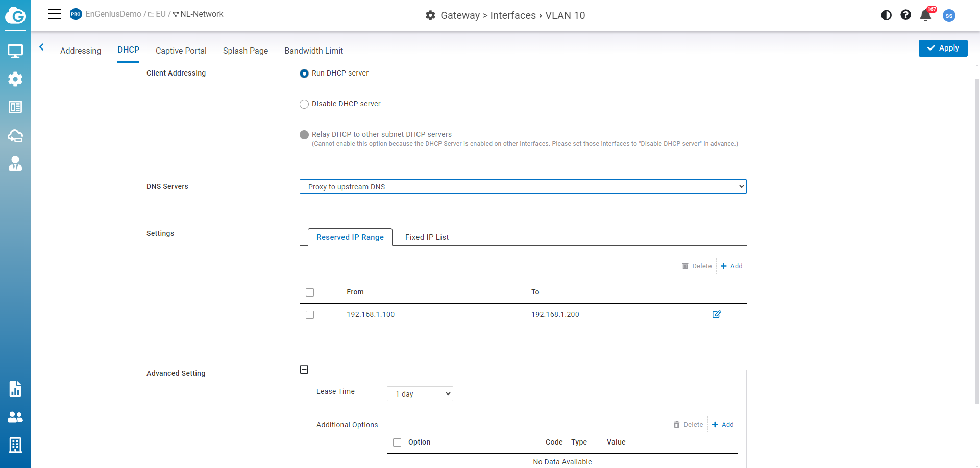Open the Lease Time dropdown
980x468 pixels.
coord(420,394)
